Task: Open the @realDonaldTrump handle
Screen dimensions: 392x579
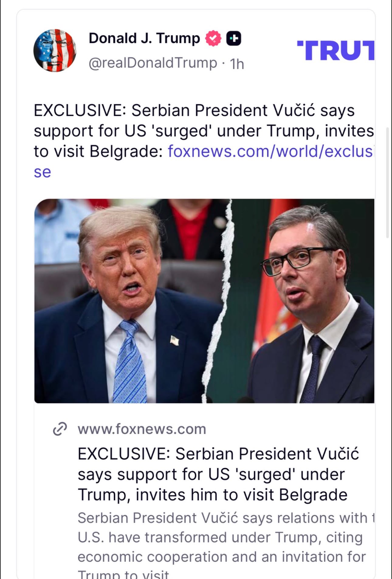Action: (x=153, y=63)
